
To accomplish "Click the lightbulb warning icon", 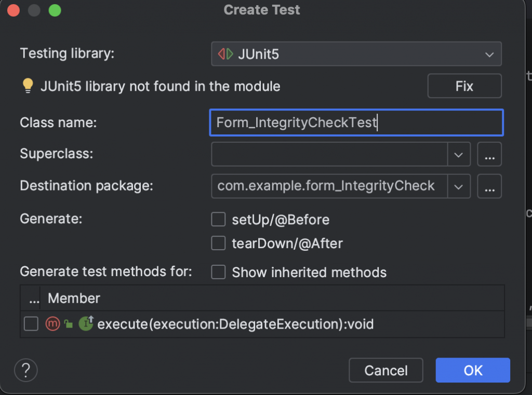I will [x=28, y=86].
